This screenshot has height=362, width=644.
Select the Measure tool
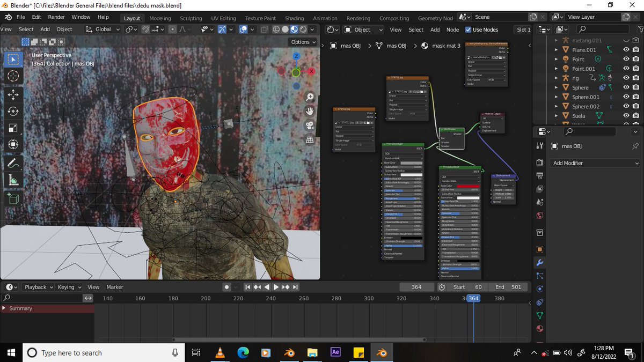coord(13,179)
